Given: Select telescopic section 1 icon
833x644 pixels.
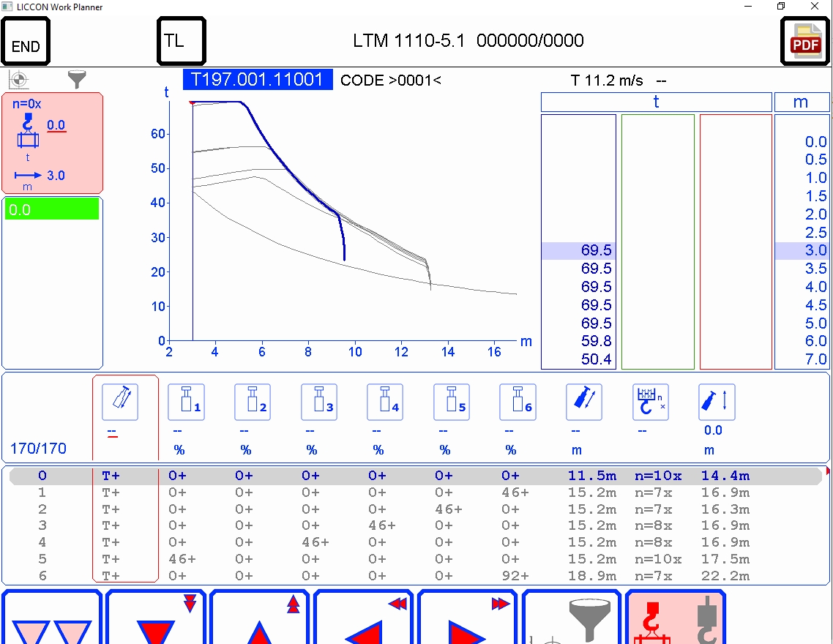Looking at the screenshot, I should click(x=187, y=402).
